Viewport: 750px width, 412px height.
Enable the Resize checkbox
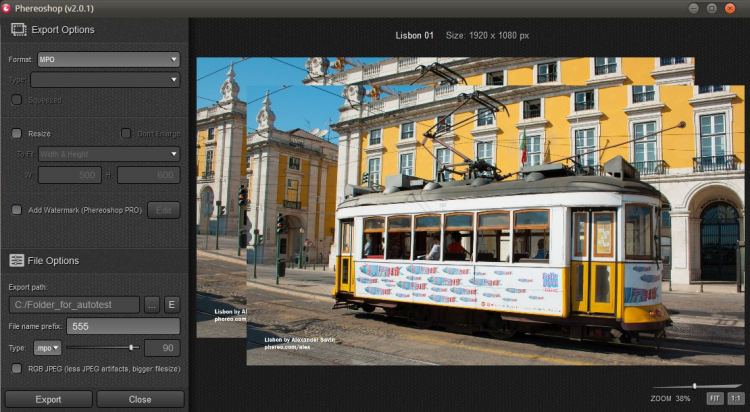(17, 134)
